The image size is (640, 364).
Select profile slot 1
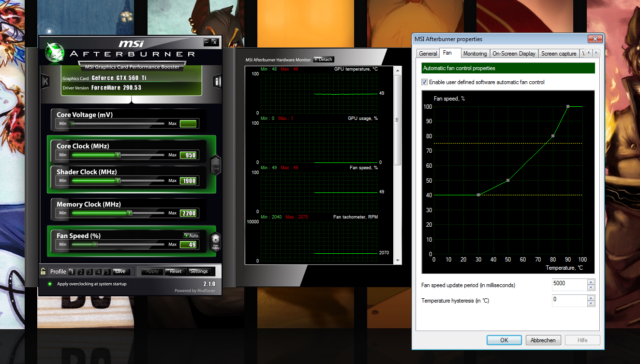point(71,272)
